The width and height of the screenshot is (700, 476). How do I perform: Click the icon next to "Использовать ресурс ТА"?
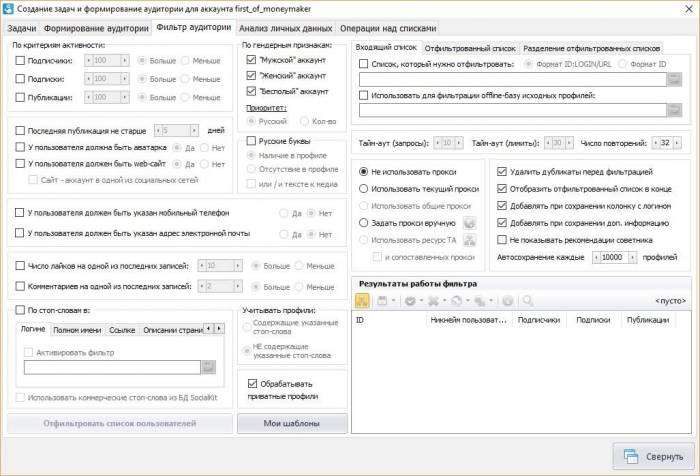click(470, 240)
